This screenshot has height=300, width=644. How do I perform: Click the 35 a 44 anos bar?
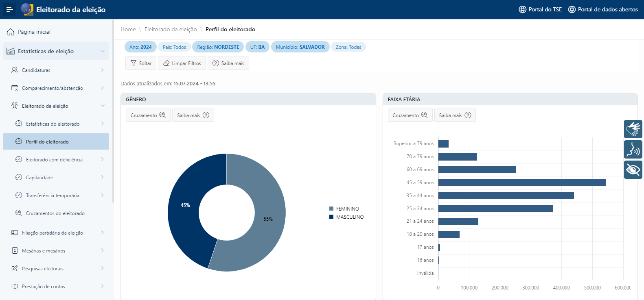tap(506, 196)
